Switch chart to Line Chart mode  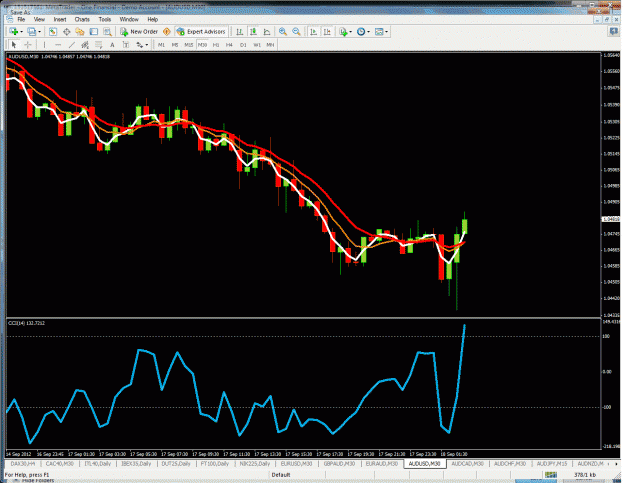click(x=267, y=32)
